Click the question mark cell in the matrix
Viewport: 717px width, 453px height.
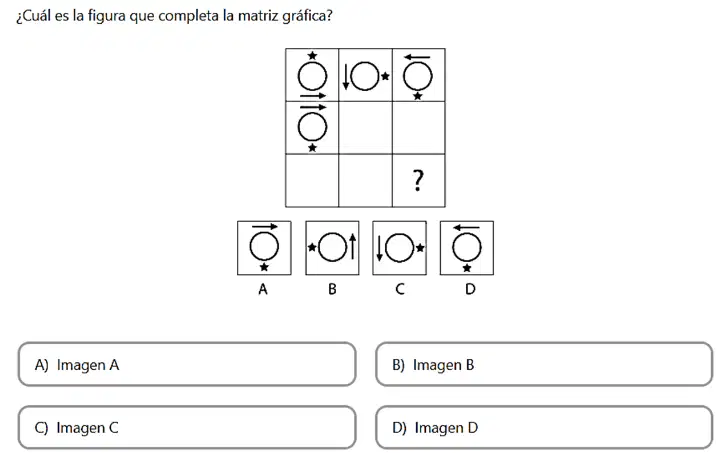[418, 181]
